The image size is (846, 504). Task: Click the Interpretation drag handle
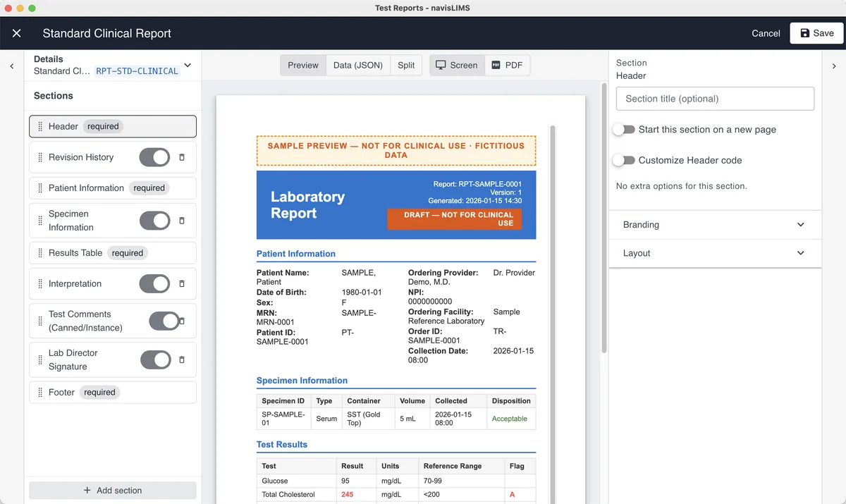(x=40, y=283)
